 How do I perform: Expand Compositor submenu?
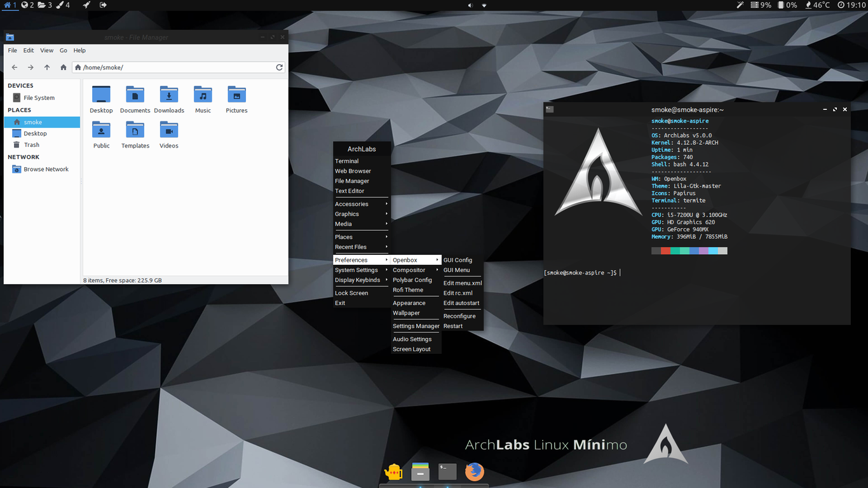click(x=416, y=270)
